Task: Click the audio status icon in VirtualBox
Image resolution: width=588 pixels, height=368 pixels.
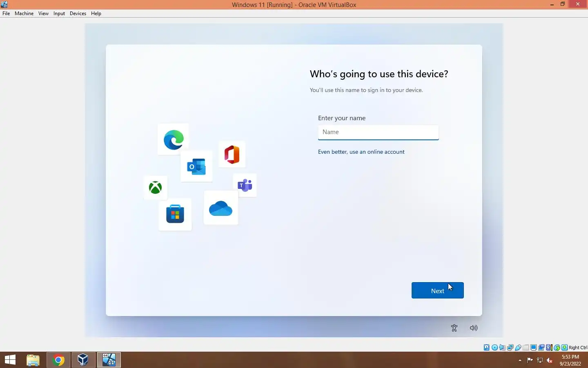Action: [x=502, y=348]
